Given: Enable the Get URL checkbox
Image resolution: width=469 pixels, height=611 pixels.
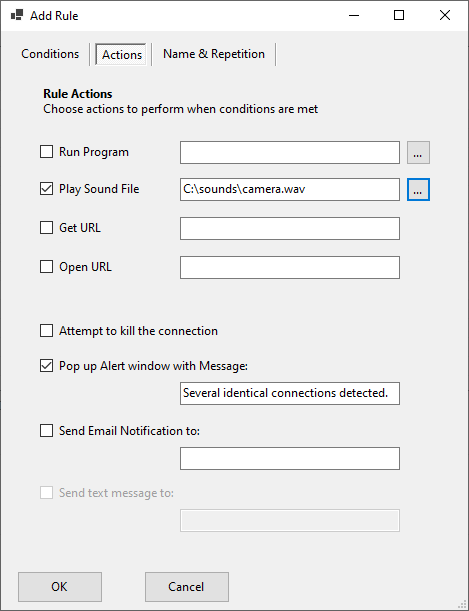Looking at the screenshot, I should pos(46,228).
